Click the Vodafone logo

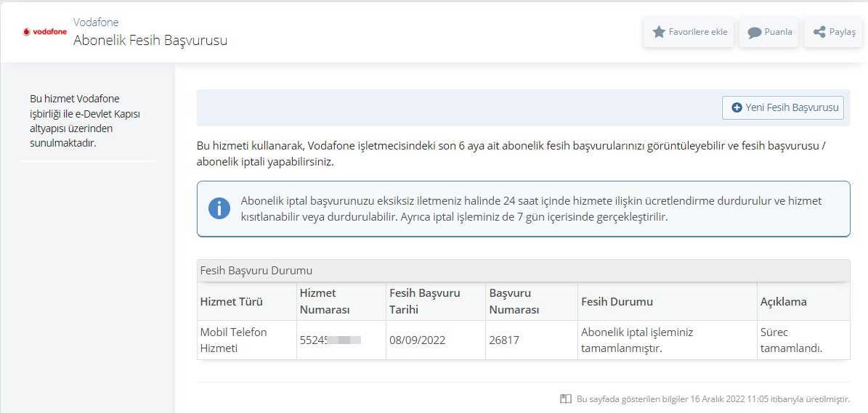[44, 32]
